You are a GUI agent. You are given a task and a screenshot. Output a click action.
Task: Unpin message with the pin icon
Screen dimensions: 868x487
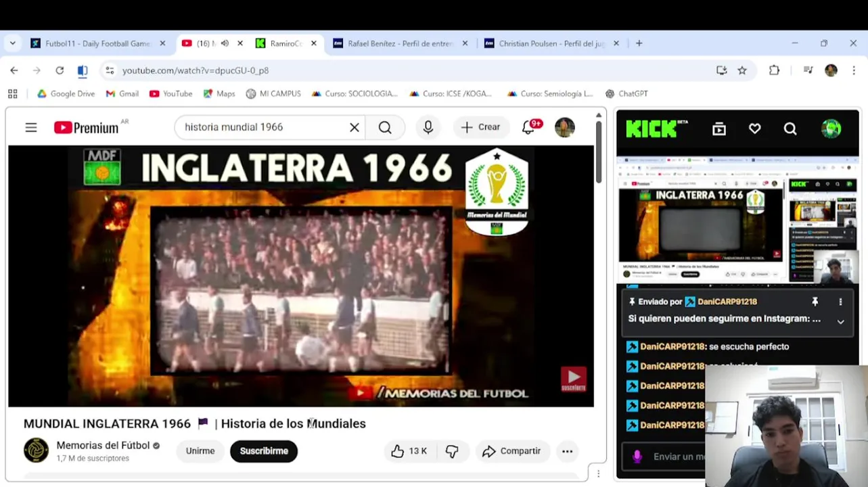tap(815, 302)
